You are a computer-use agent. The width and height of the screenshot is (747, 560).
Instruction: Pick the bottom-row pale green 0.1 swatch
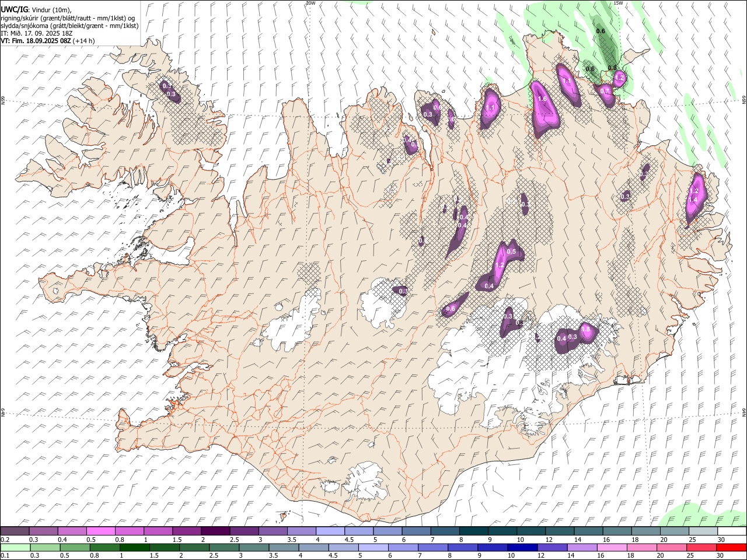pyautogui.click(x=15, y=547)
